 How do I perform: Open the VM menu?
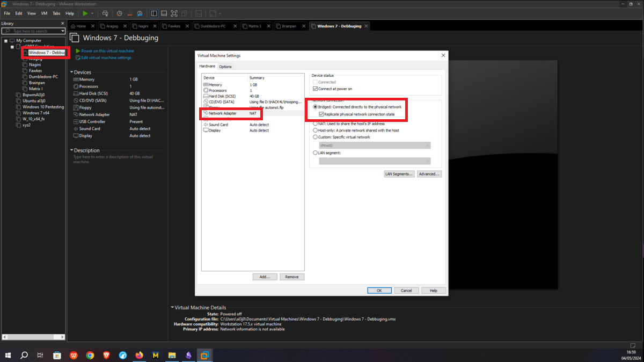tap(44, 13)
